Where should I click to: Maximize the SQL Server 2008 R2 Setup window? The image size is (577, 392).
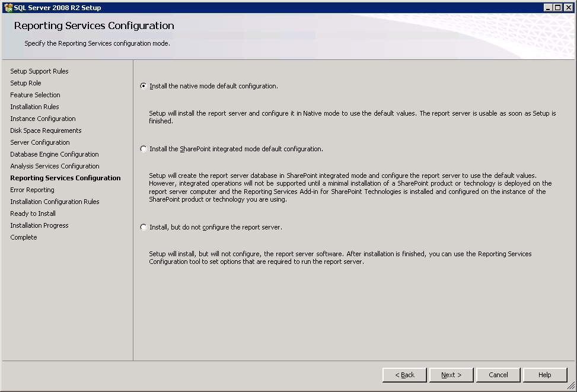point(558,7)
